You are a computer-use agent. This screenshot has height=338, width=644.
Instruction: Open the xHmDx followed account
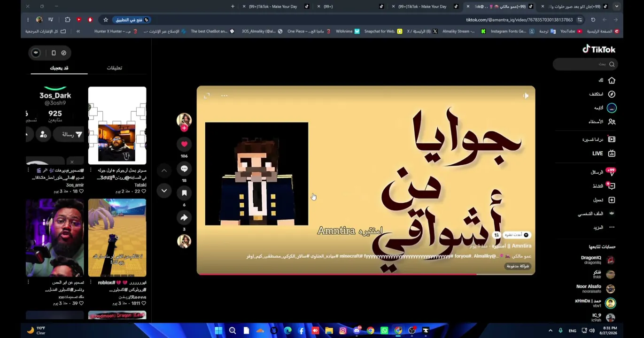point(595,303)
